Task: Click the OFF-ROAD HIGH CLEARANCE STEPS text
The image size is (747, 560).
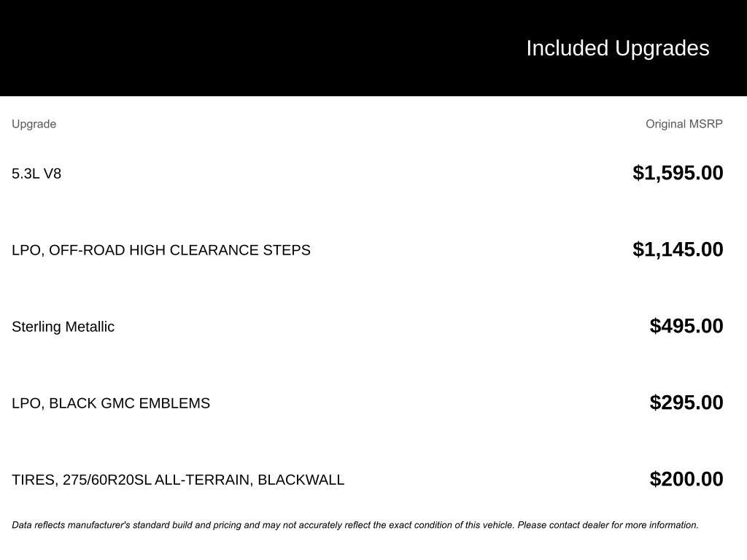Action: pos(179,250)
